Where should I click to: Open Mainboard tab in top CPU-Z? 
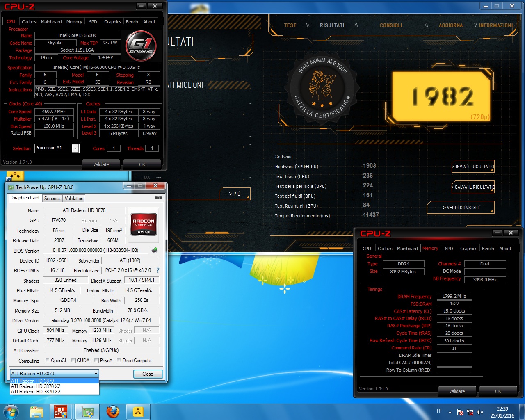tap(51, 22)
